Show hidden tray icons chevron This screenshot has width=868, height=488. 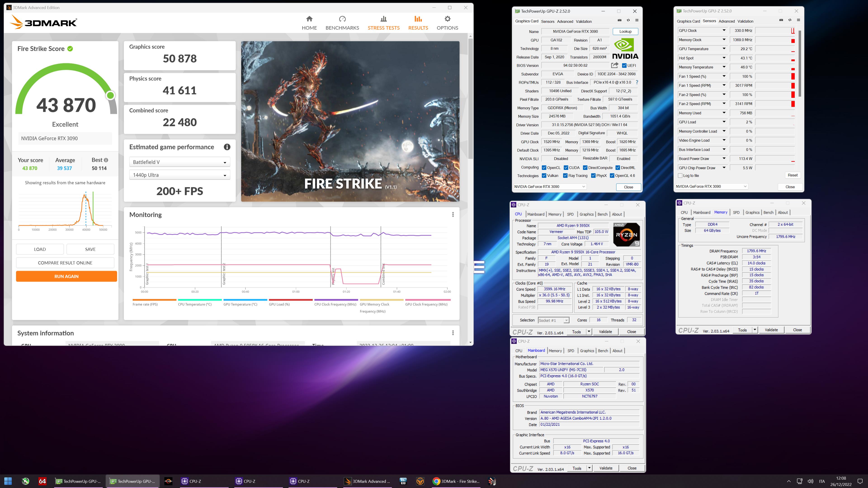[788, 481]
